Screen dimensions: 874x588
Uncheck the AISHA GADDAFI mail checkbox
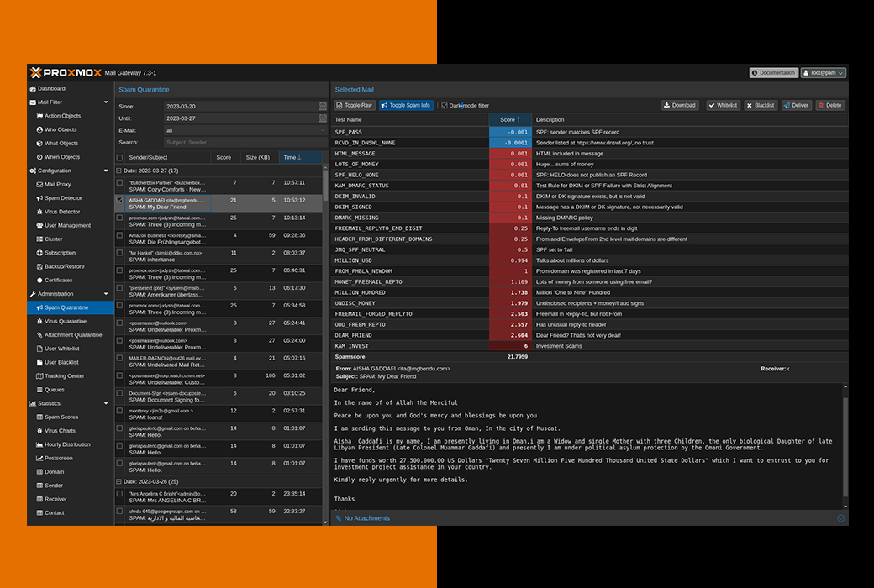119,200
